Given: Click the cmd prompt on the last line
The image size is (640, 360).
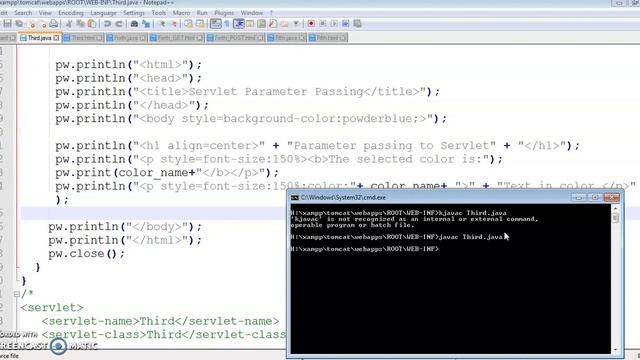Looking at the screenshot, I should point(364,249).
